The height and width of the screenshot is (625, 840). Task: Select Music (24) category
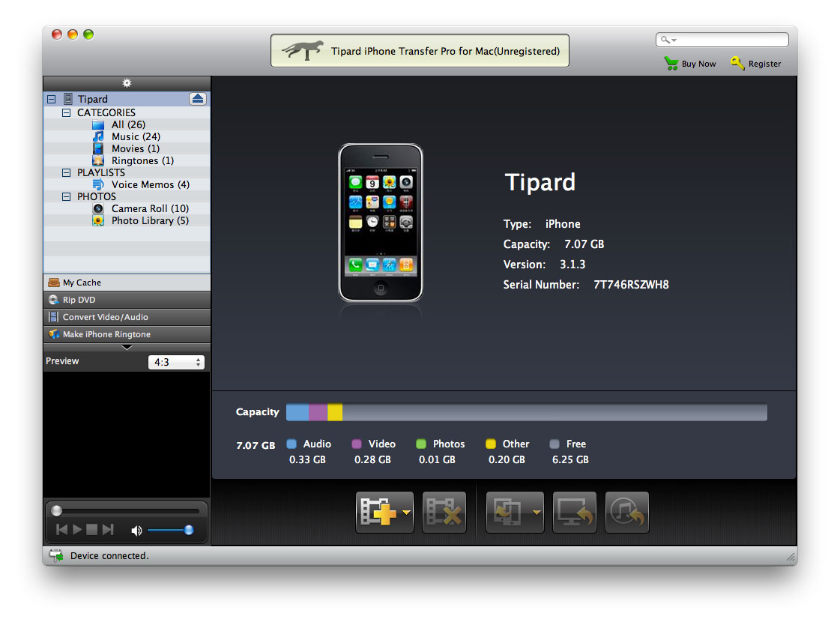[x=127, y=136]
